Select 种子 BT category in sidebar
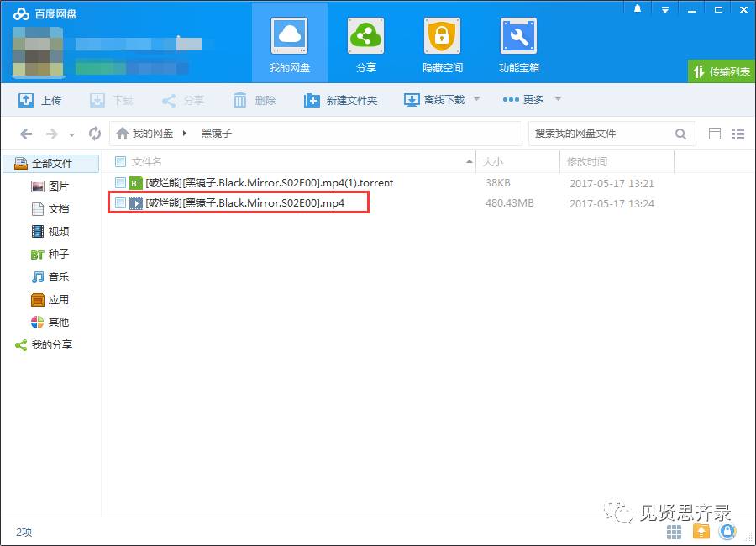The width and height of the screenshot is (756, 546). 58,254
